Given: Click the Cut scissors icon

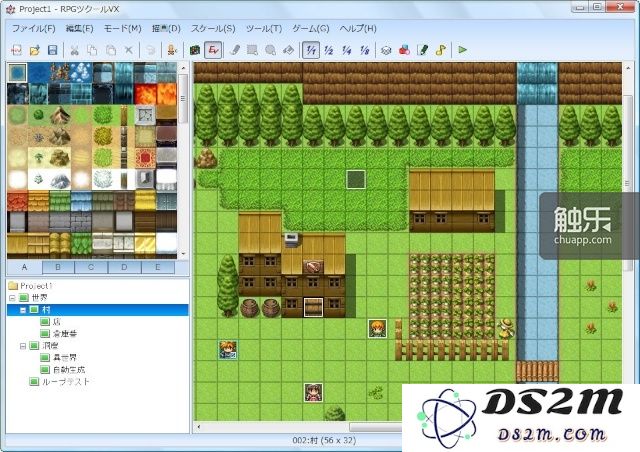Looking at the screenshot, I should [74, 50].
